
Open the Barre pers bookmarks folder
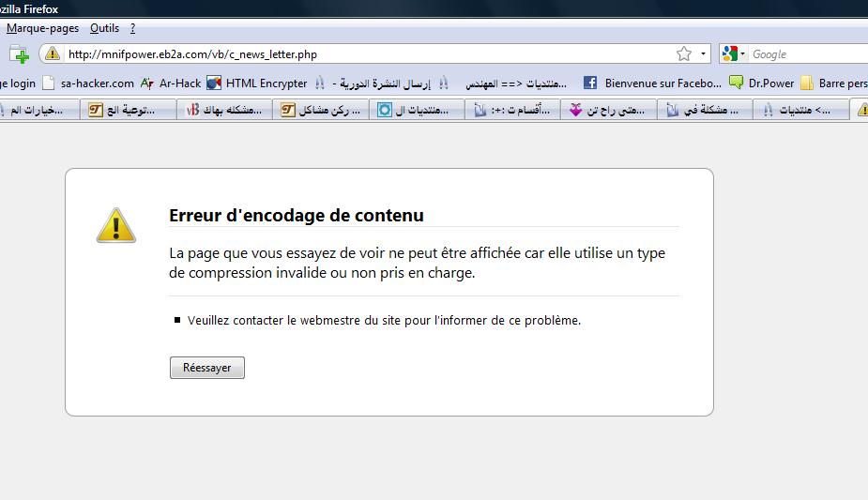tap(833, 83)
